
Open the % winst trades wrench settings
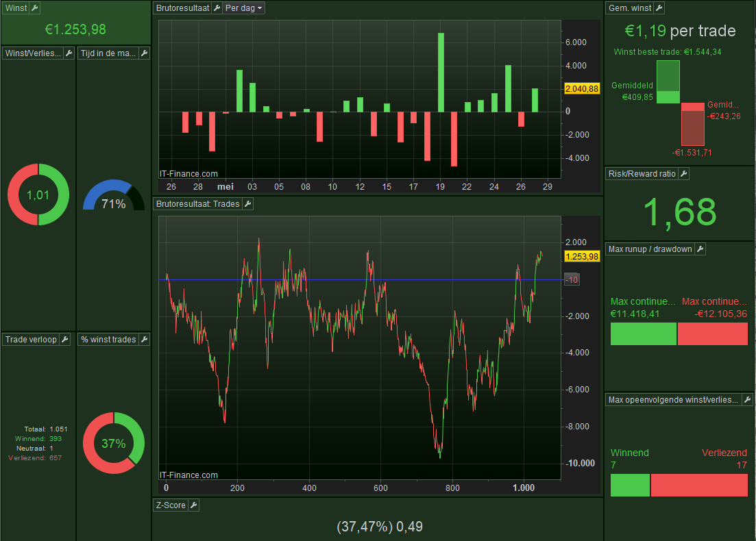pyautogui.click(x=144, y=339)
